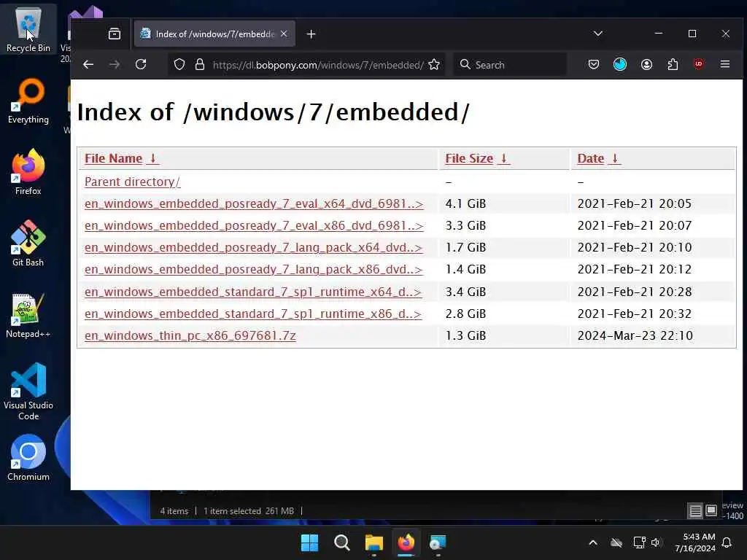
Task: Open uBlock Origin extension icon
Action: 699,64
